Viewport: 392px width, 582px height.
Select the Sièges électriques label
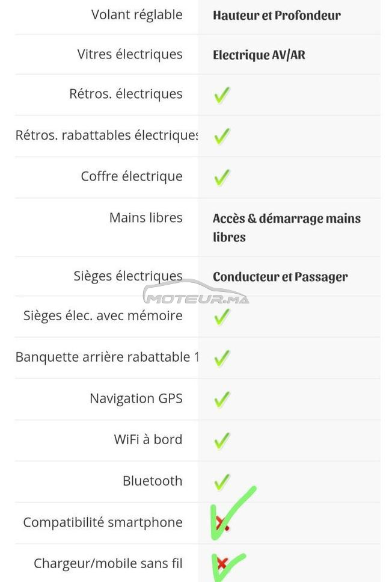click(128, 276)
